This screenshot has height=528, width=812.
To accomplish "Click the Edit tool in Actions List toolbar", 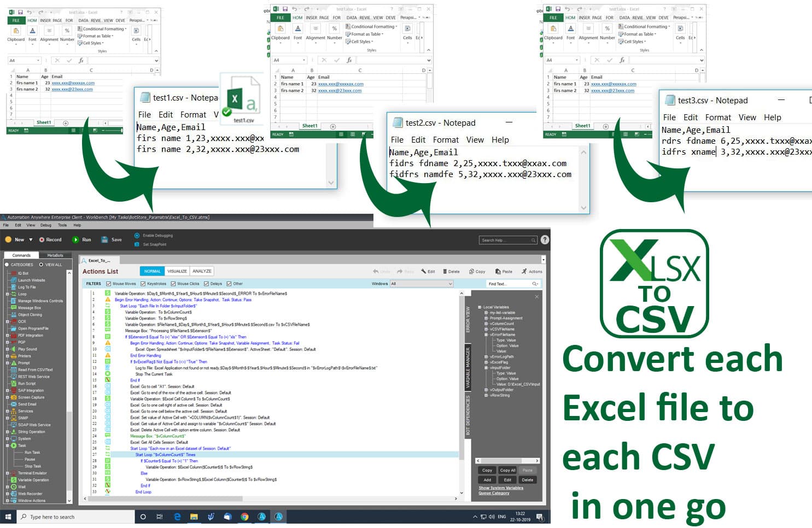I will pos(428,271).
